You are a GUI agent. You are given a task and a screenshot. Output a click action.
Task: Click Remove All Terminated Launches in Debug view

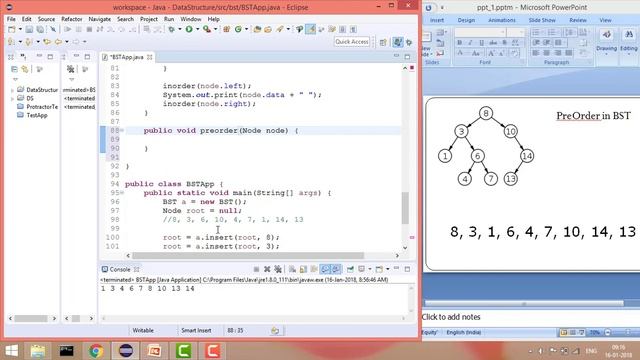[71, 69]
